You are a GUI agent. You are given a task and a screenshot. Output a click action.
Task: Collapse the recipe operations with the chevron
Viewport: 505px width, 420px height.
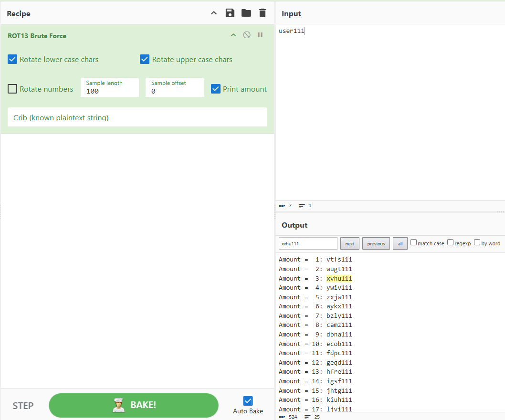pyautogui.click(x=213, y=13)
